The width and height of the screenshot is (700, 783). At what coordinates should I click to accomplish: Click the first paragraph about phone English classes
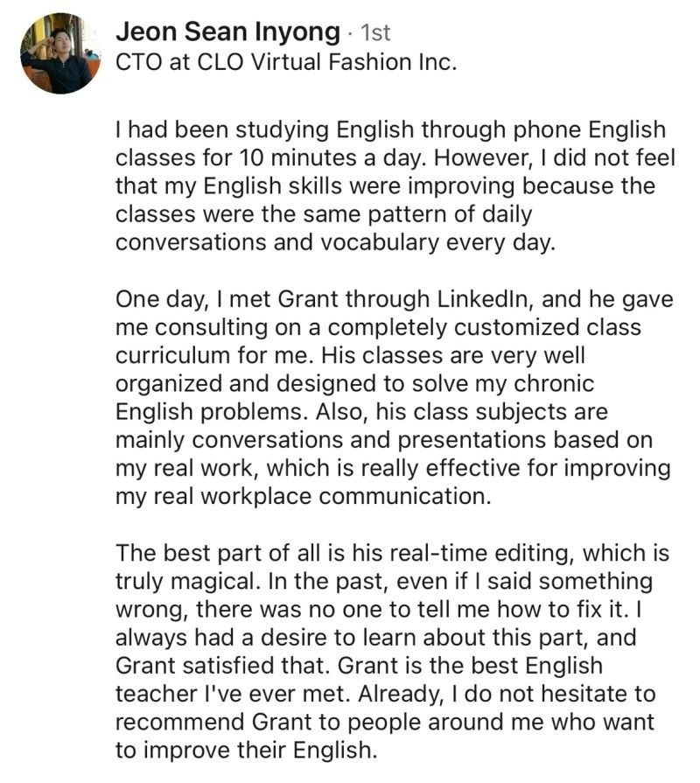tap(395, 185)
